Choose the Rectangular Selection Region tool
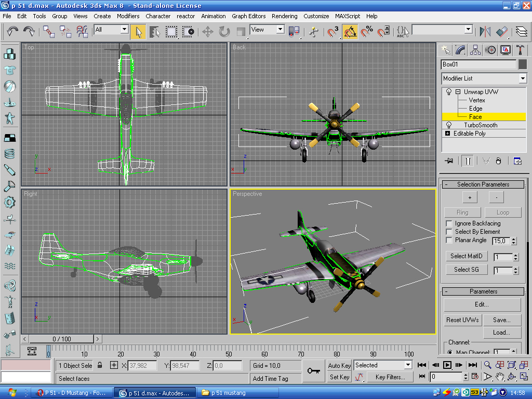This screenshot has width=532, height=399. click(x=171, y=32)
